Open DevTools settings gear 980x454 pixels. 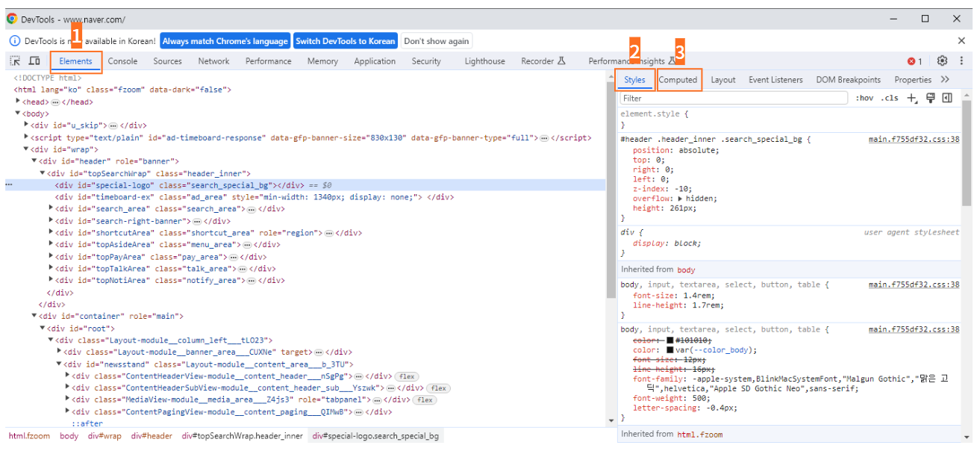tap(943, 61)
